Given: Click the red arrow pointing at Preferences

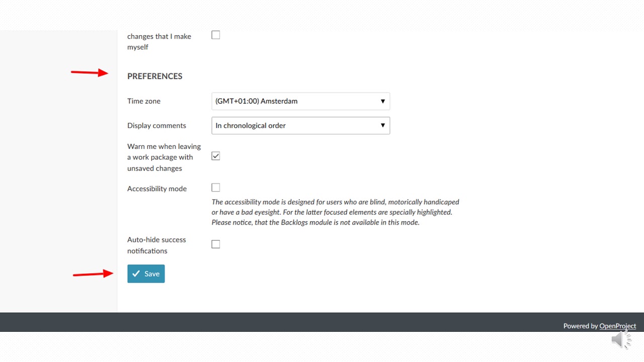Looking at the screenshot, I should (90, 73).
